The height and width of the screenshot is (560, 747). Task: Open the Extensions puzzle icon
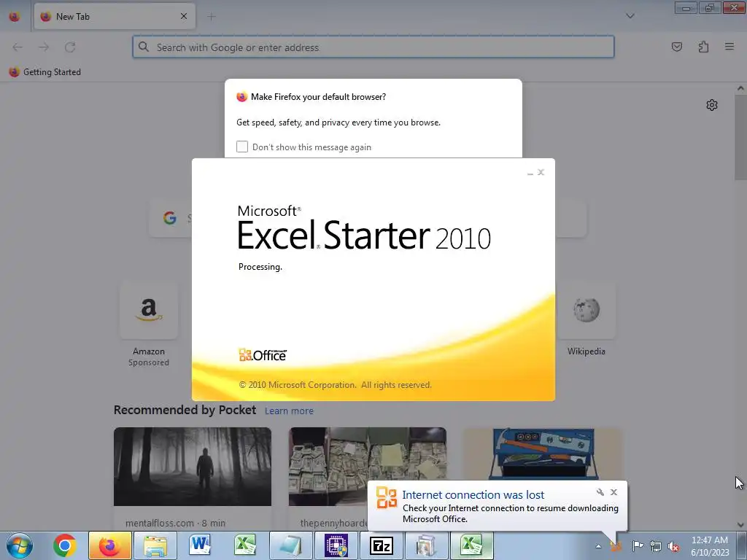click(703, 47)
